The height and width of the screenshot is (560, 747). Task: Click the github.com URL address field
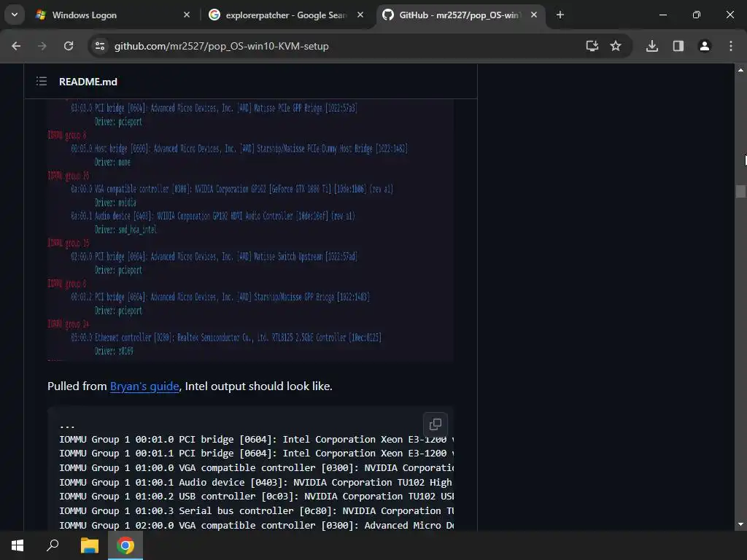222,46
